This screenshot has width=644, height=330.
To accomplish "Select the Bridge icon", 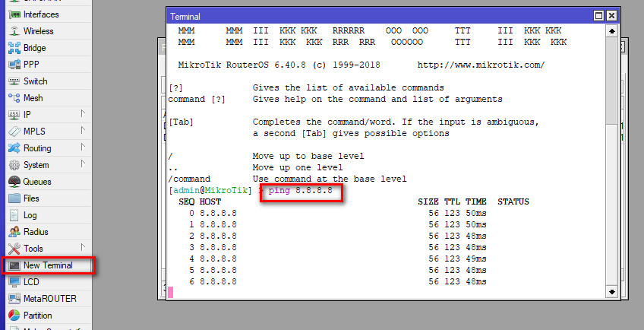I will point(14,48).
